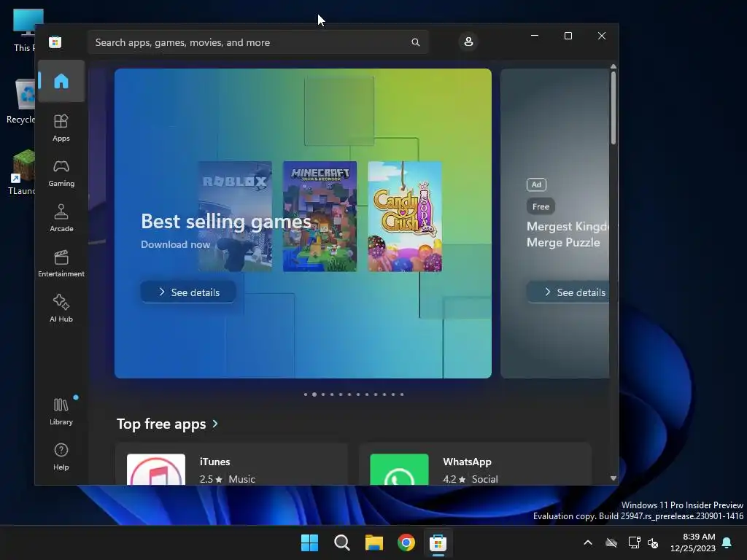Open the Windows Start menu

pos(309,542)
